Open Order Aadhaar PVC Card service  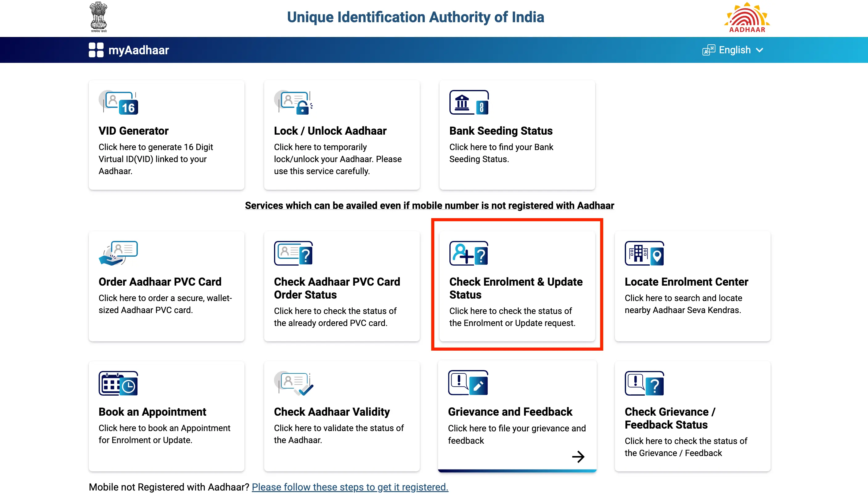click(166, 286)
